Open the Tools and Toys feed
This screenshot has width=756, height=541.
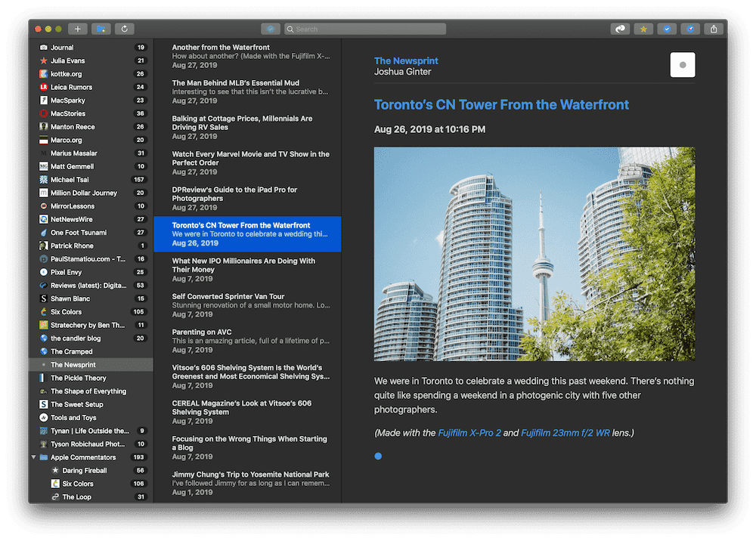tap(91, 418)
